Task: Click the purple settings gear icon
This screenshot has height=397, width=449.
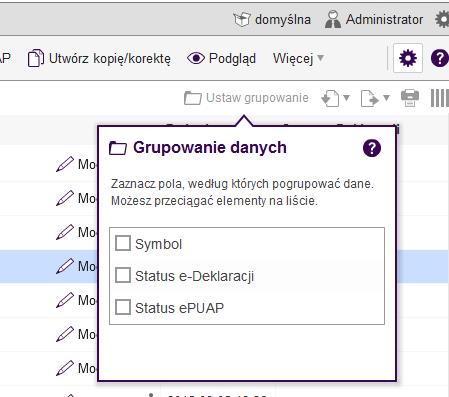Action: point(408,58)
